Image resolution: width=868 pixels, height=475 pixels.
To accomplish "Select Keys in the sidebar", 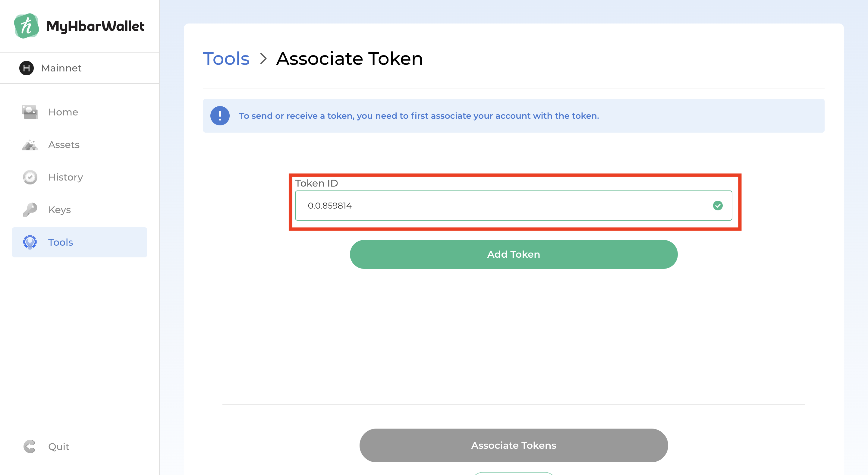I will 59,209.
